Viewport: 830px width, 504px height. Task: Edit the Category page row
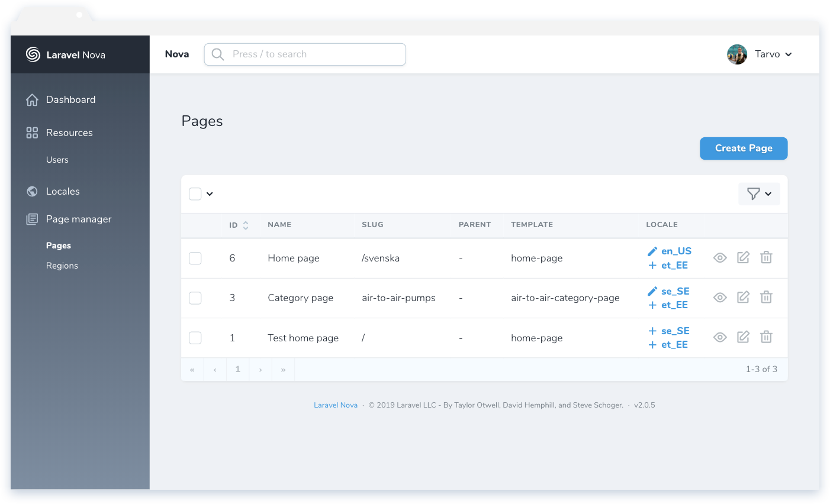pos(743,297)
